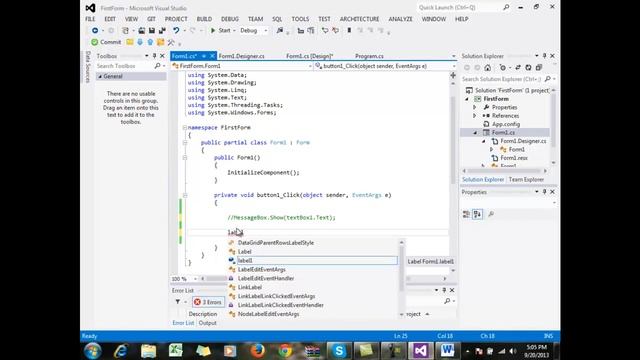Toggle the Alphabetical sort button in Properties
The image size is (640, 360).
click(x=477, y=214)
